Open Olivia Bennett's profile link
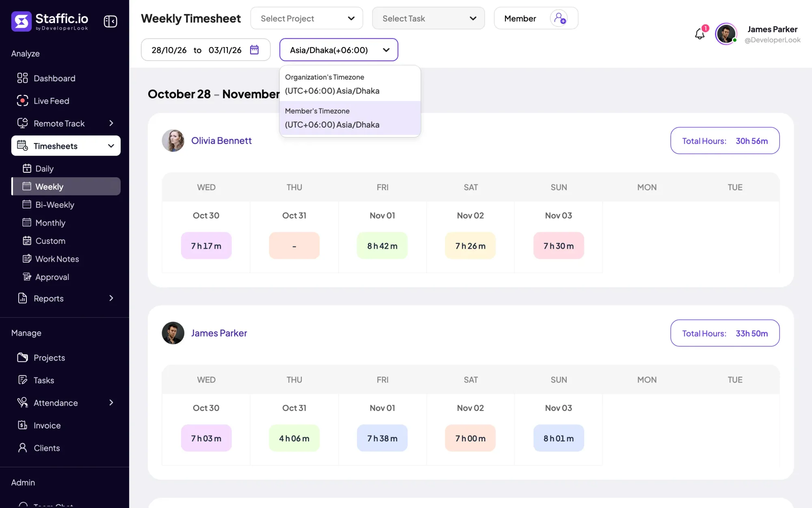812x508 pixels. point(221,141)
